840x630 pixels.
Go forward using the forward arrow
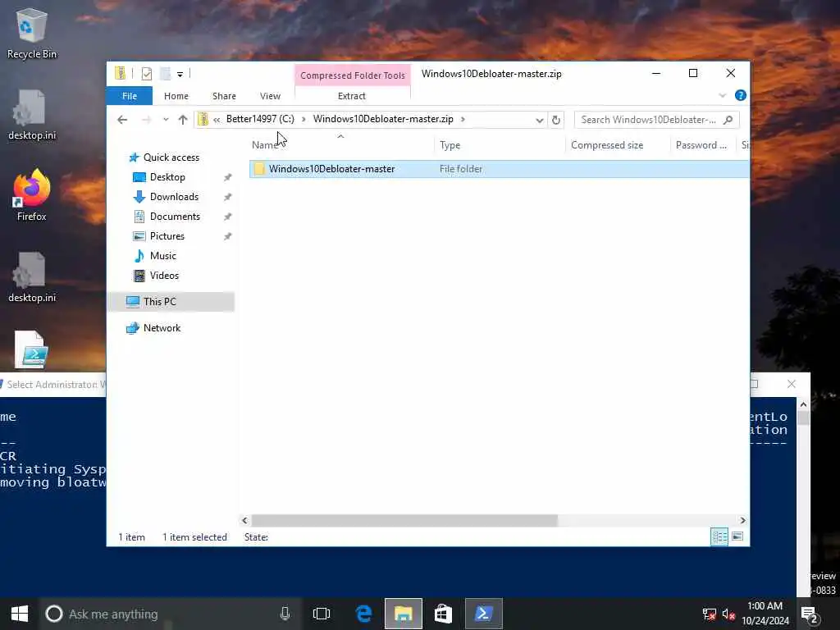(x=146, y=120)
